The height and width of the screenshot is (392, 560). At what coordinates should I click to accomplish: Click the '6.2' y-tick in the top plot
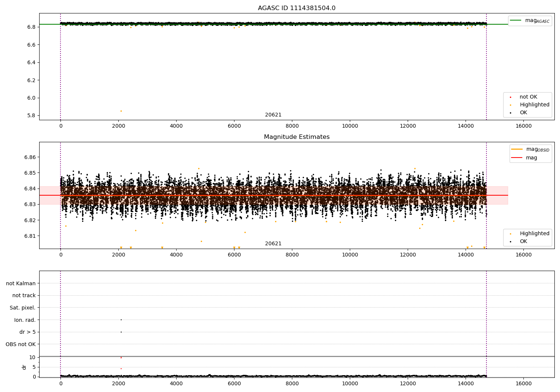31,80
